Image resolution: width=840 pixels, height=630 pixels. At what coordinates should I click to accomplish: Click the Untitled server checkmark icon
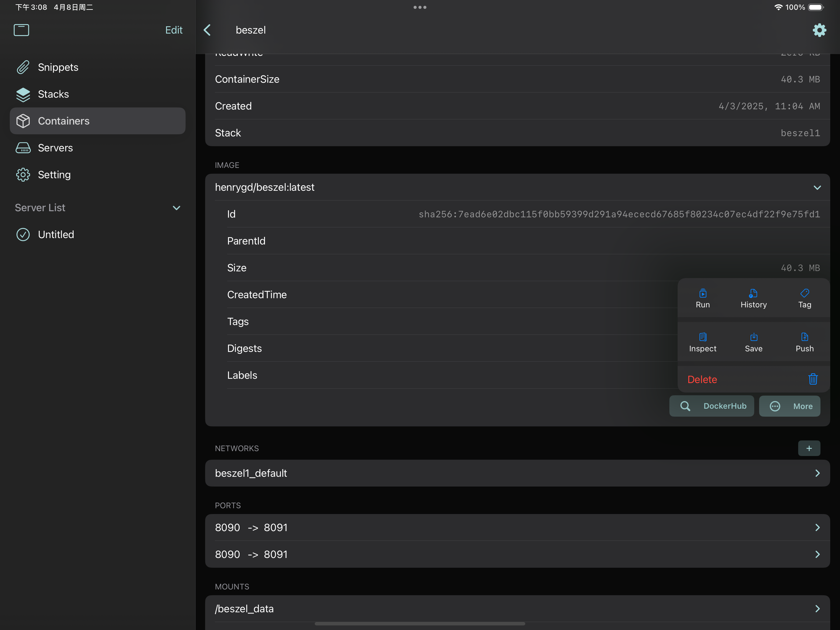23,234
